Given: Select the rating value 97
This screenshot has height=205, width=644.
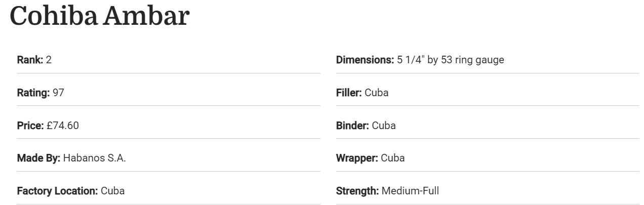Looking at the screenshot, I should 59,93.
